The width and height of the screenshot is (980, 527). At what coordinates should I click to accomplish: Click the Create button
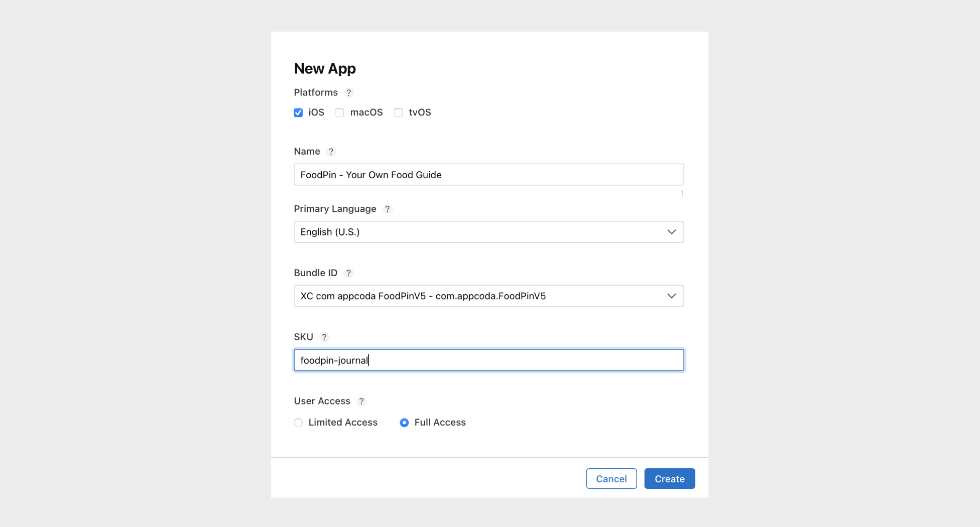669,478
